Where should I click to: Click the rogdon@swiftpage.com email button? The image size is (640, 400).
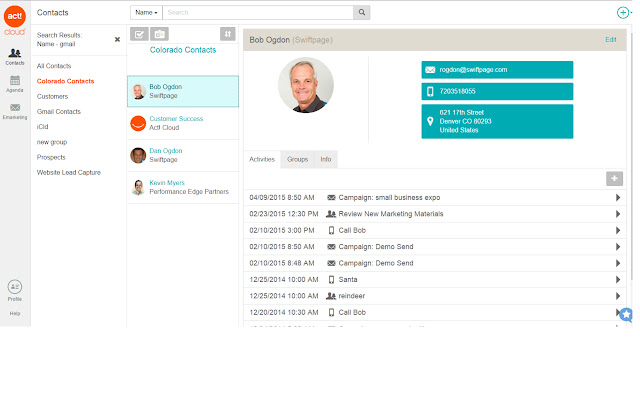click(x=497, y=70)
